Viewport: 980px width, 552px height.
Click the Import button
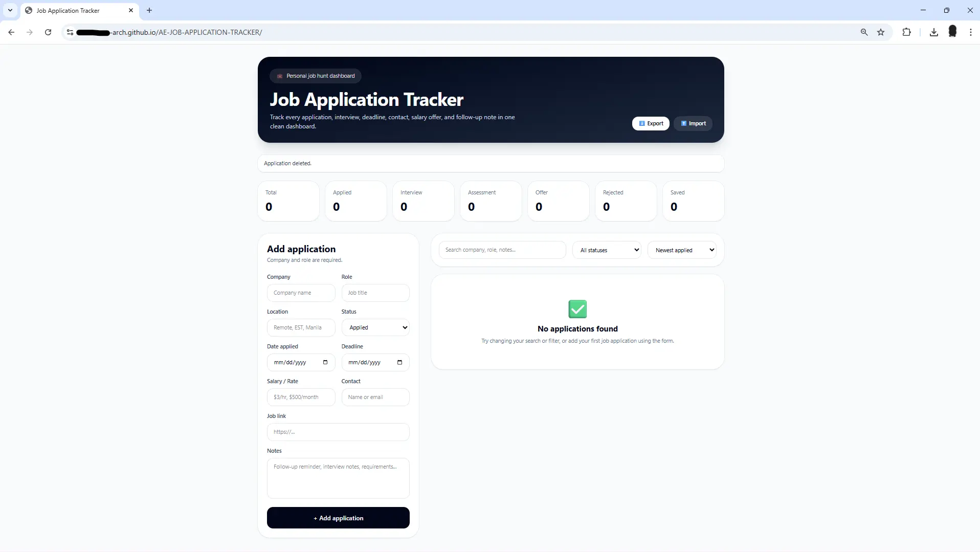click(693, 123)
